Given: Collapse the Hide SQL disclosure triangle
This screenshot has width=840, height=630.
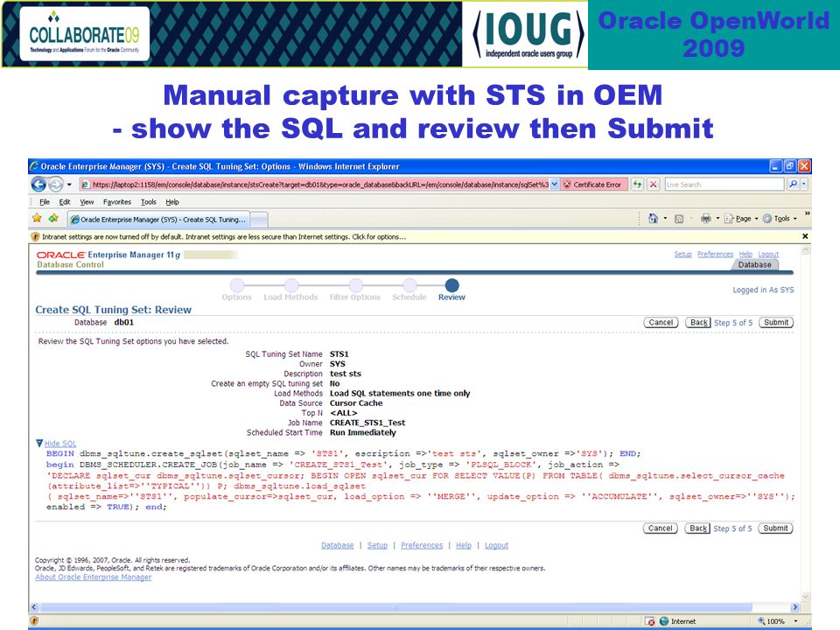Looking at the screenshot, I should [39, 443].
